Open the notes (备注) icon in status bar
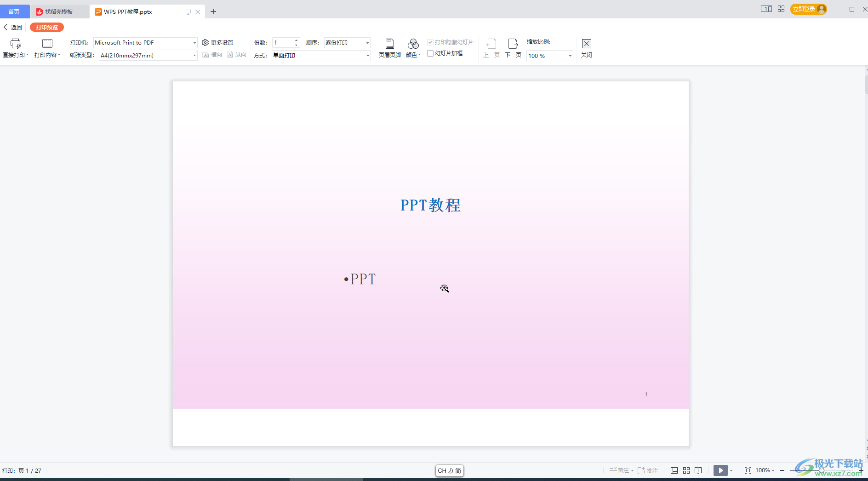 coord(619,470)
